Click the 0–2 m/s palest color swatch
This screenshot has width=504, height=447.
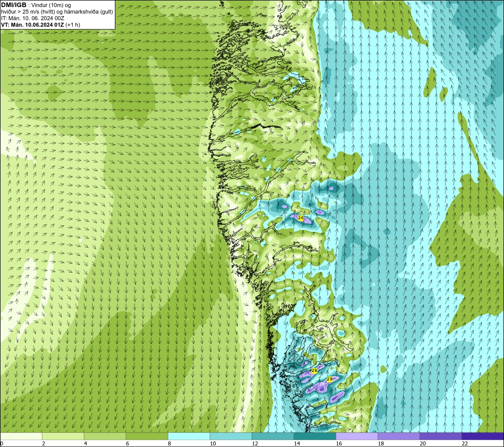[21, 436]
